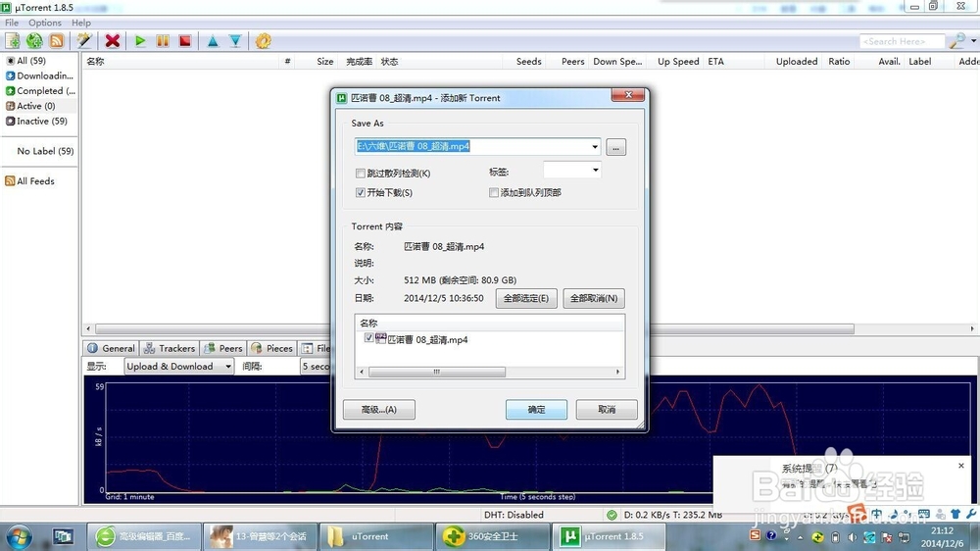Click the Cancel button in dialog
Image resolution: width=980 pixels, height=551 pixels.
click(607, 410)
